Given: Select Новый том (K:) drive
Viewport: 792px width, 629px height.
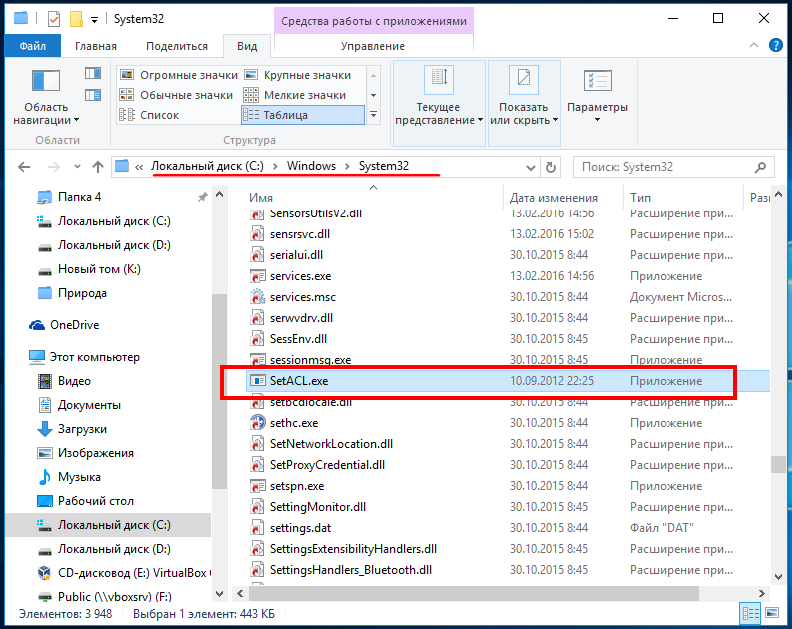Looking at the screenshot, I should (99, 269).
